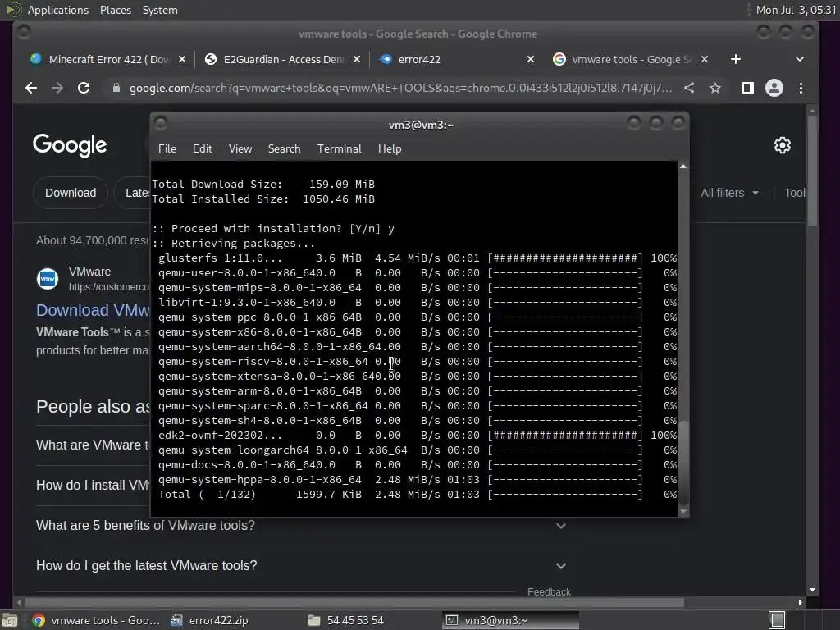Click the address bar URL
Image resolution: width=840 pixels, height=630 pixels.
(400, 88)
